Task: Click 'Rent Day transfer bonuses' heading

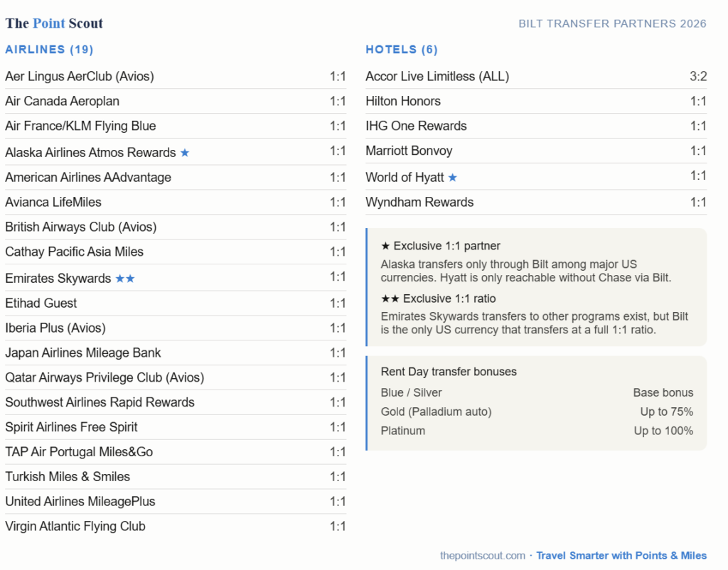Action: (449, 372)
